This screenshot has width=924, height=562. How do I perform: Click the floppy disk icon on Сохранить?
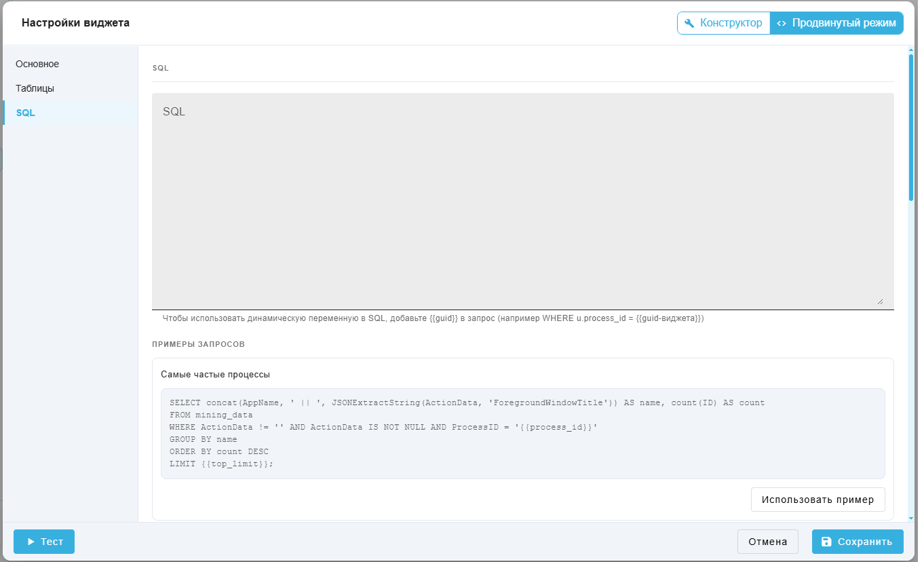[826, 542]
